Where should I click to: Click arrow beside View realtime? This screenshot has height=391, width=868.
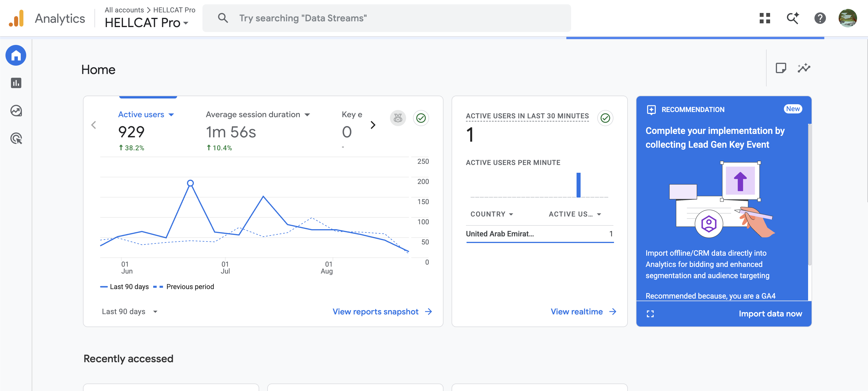[613, 312]
